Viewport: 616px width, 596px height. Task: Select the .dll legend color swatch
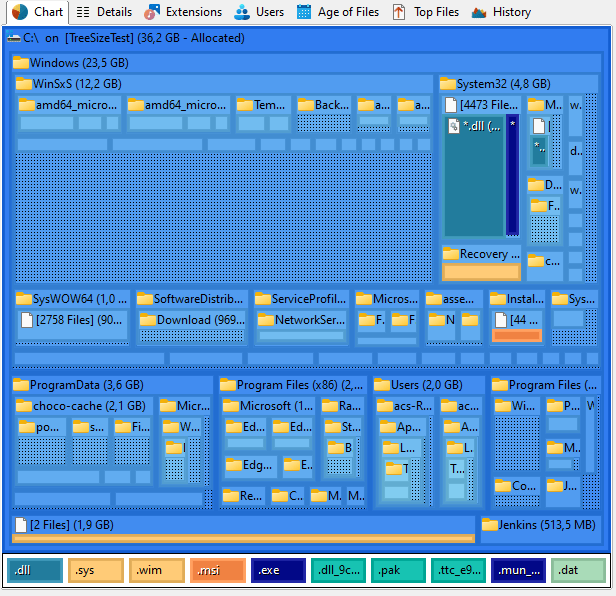point(34,571)
